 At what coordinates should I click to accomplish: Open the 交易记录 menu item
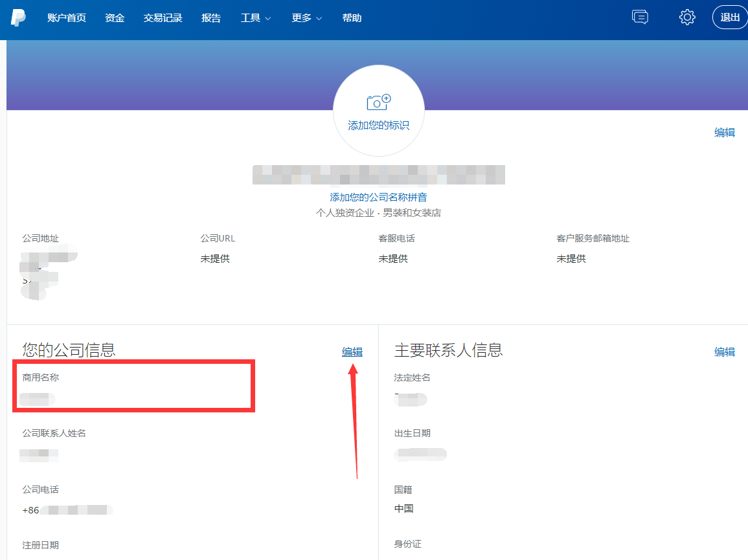[x=162, y=18]
